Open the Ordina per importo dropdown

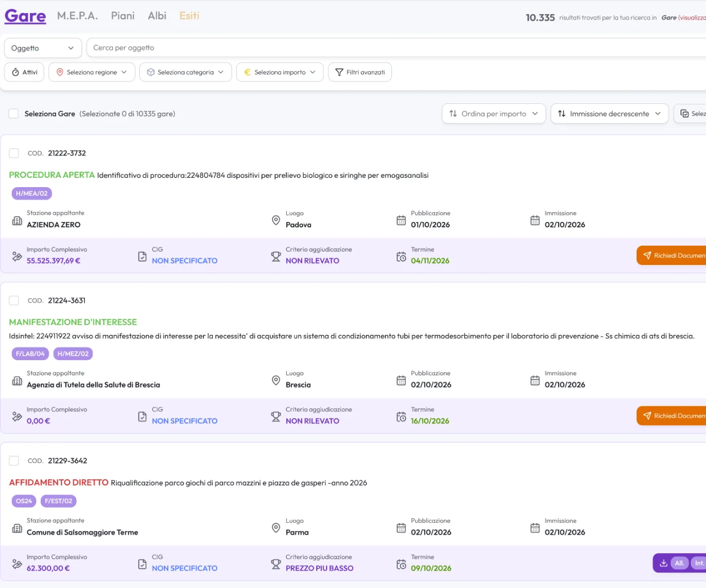(494, 114)
